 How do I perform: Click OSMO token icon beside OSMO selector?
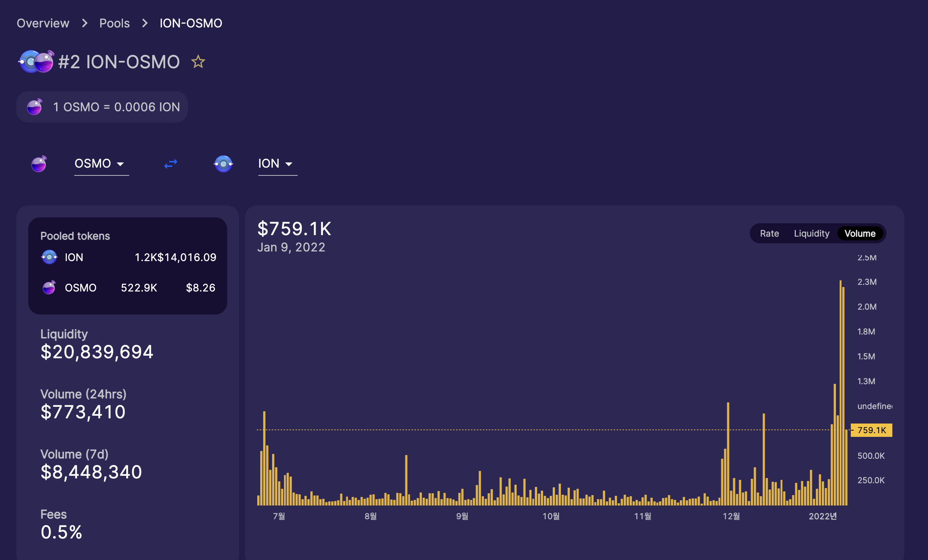click(x=39, y=164)
